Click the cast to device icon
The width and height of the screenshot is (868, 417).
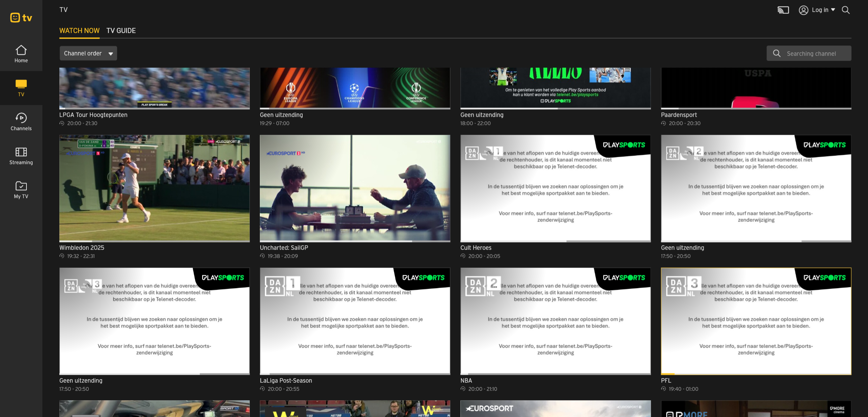tap(783, 10)
